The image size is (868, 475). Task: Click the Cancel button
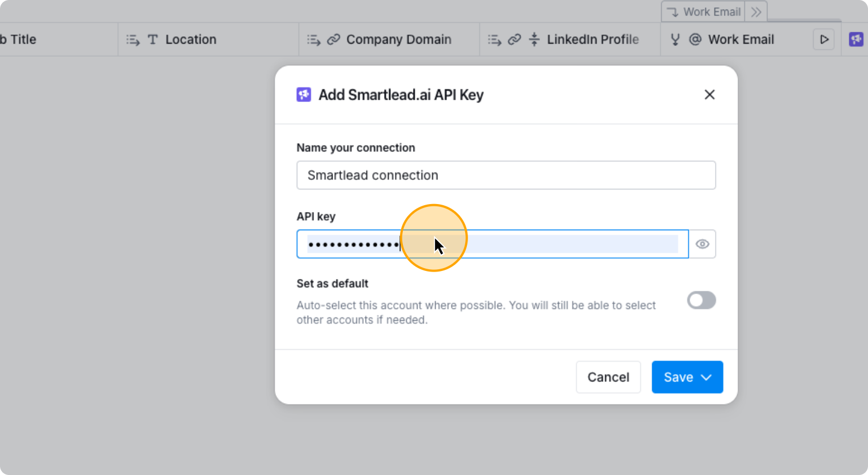click(x=608, y=377)
